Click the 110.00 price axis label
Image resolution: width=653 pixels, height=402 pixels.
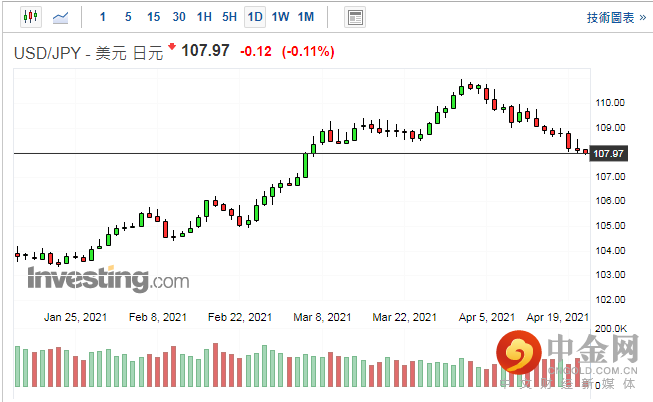point(610,103)
